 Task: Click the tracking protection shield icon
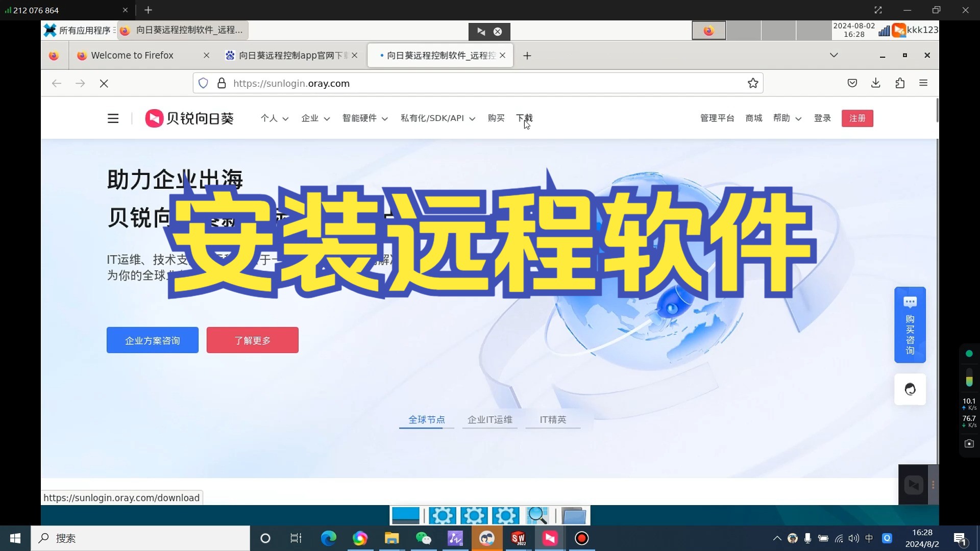click(x=204, y=83)
